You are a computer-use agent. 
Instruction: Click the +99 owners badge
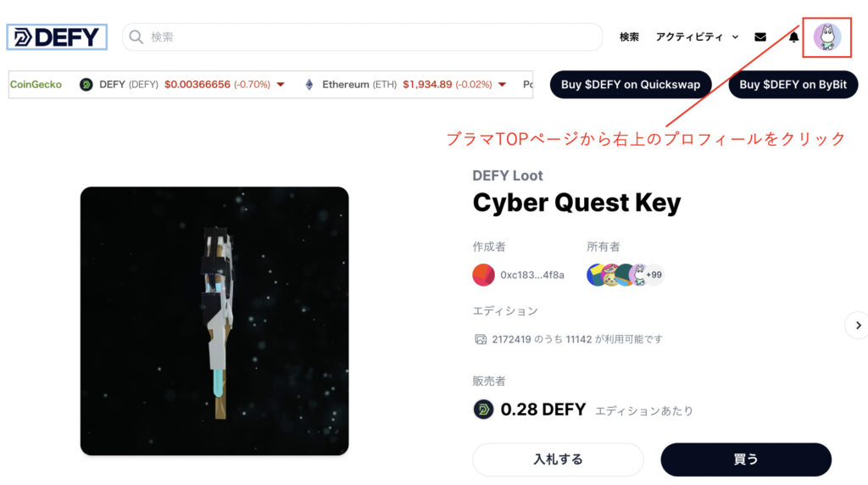pos(654,275)
